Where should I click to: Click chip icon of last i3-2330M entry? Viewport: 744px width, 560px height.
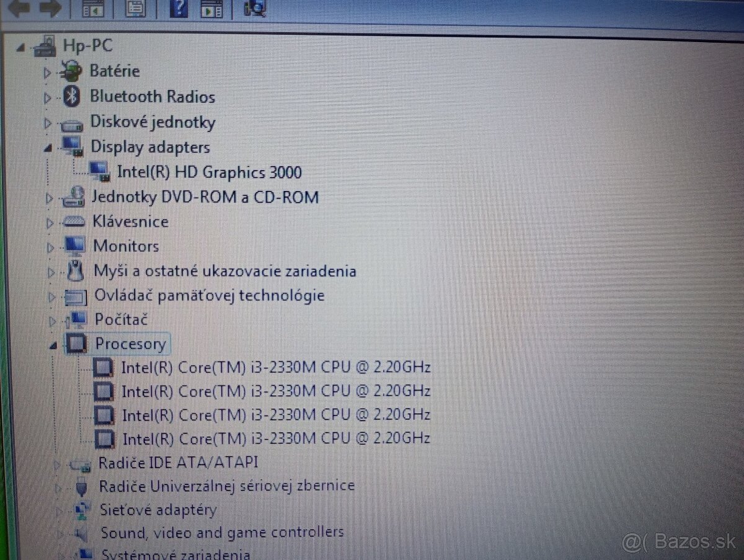105,438
